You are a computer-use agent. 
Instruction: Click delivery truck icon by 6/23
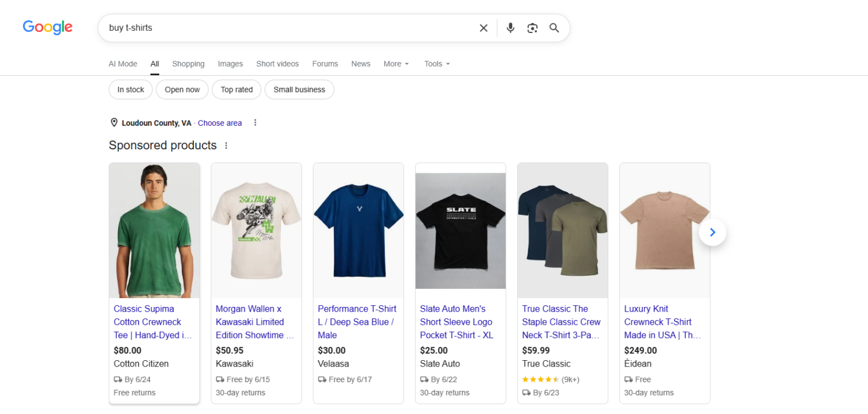click(x=527, y=393)
